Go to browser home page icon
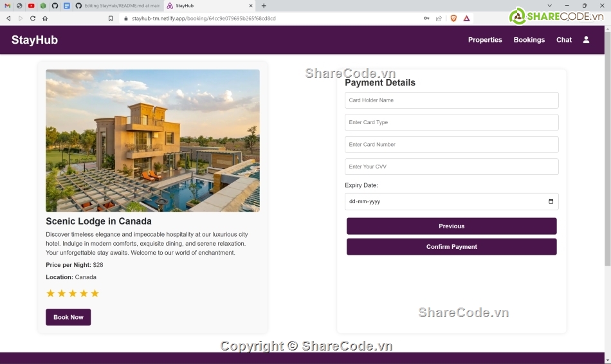Screen dimensions: 611x364 (x=45, y=18)
